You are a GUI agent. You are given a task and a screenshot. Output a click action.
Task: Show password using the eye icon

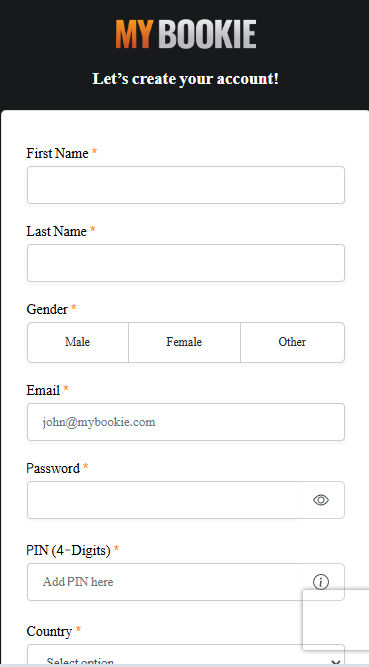point(321,500)
